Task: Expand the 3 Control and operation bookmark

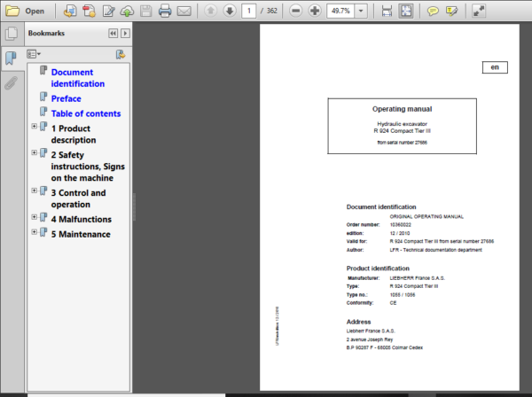Action: (35, 191)
